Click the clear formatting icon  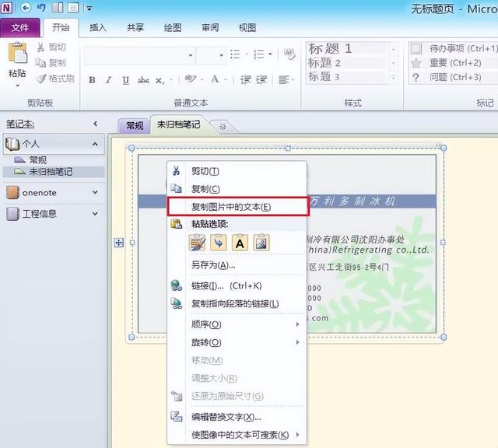(x=289, y=54)
